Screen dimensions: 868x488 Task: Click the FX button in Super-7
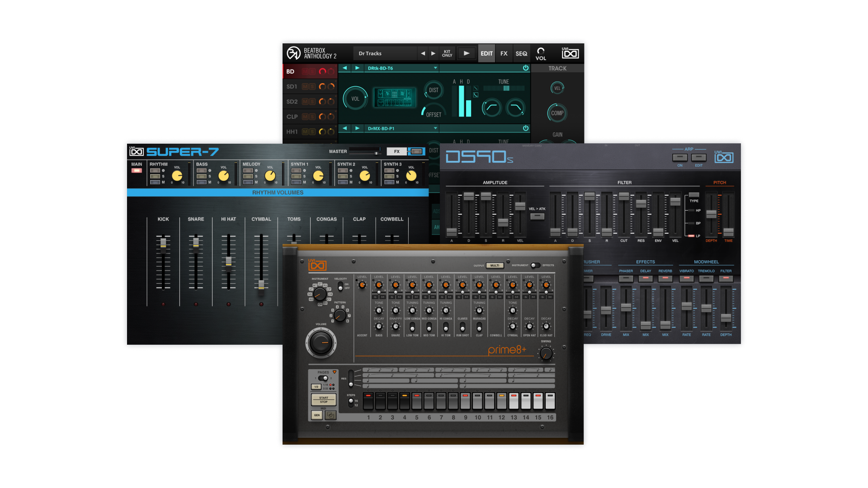397,151
